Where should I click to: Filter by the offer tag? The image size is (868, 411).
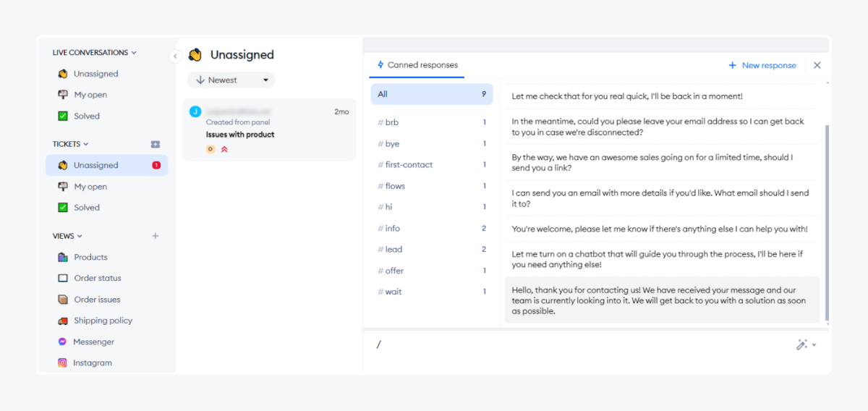point(432,271)
